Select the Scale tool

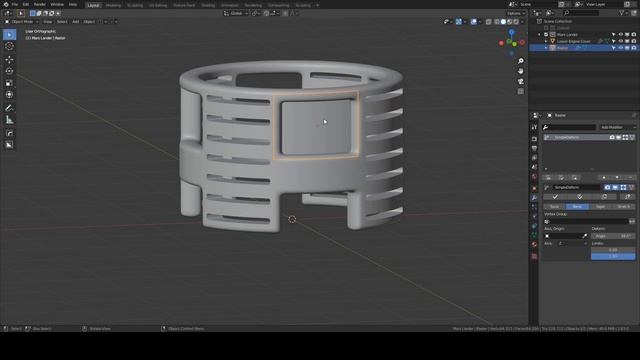[9, 83]
